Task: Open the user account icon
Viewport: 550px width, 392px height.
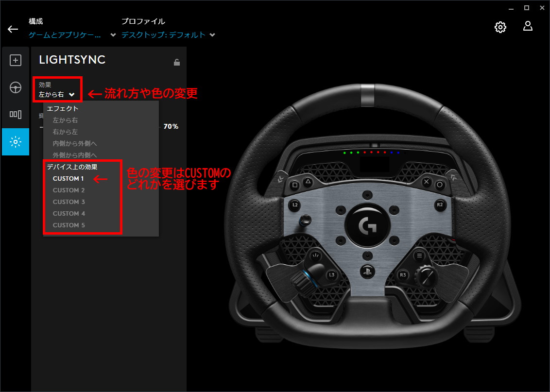Action: pyautogui.click(x=528, y=26)
